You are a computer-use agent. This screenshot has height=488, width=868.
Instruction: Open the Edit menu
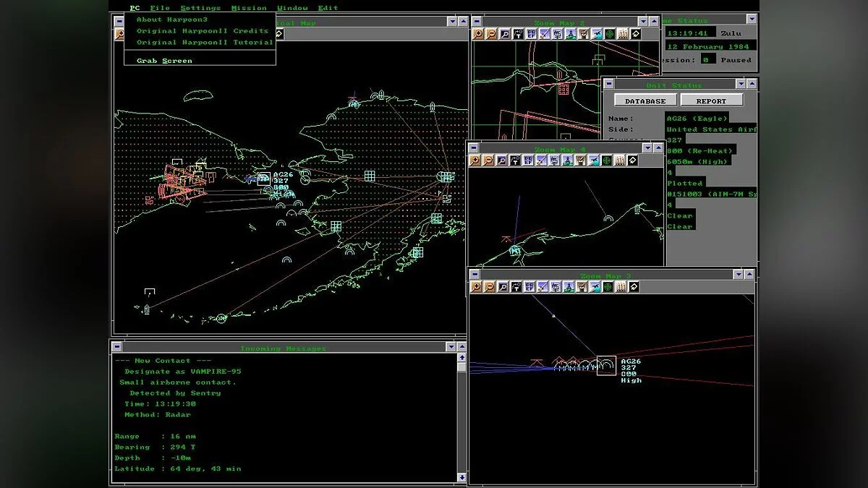coord(328,8)
